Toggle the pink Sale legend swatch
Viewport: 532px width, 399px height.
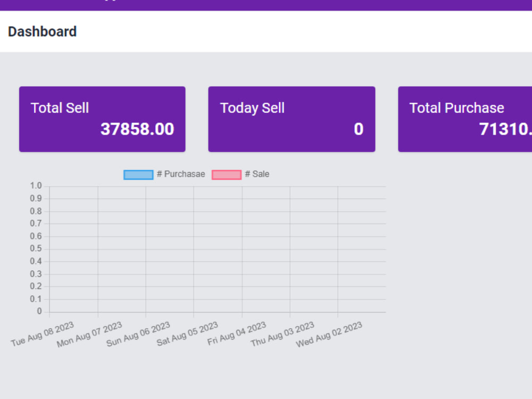pos(227,174)
